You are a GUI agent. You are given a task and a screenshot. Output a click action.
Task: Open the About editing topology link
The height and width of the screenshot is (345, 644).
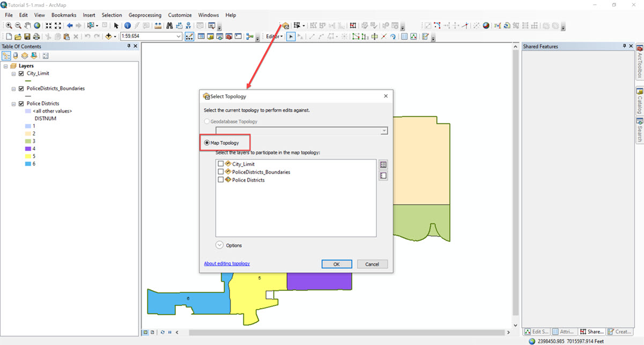tap(227, 264)
